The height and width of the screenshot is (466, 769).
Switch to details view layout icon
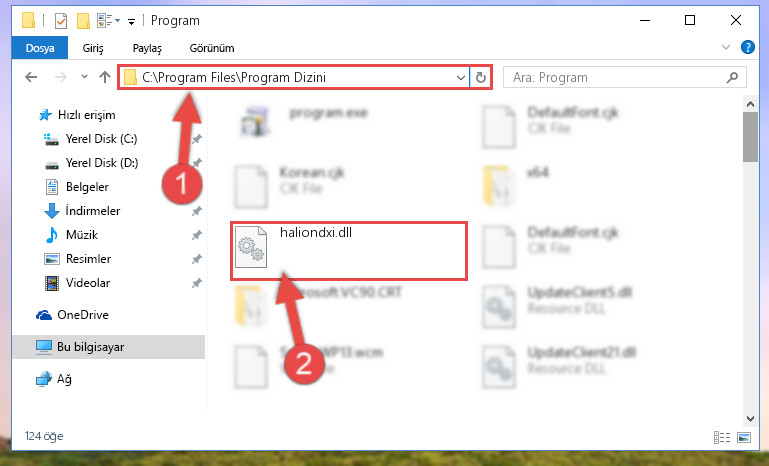coord(721,437)
